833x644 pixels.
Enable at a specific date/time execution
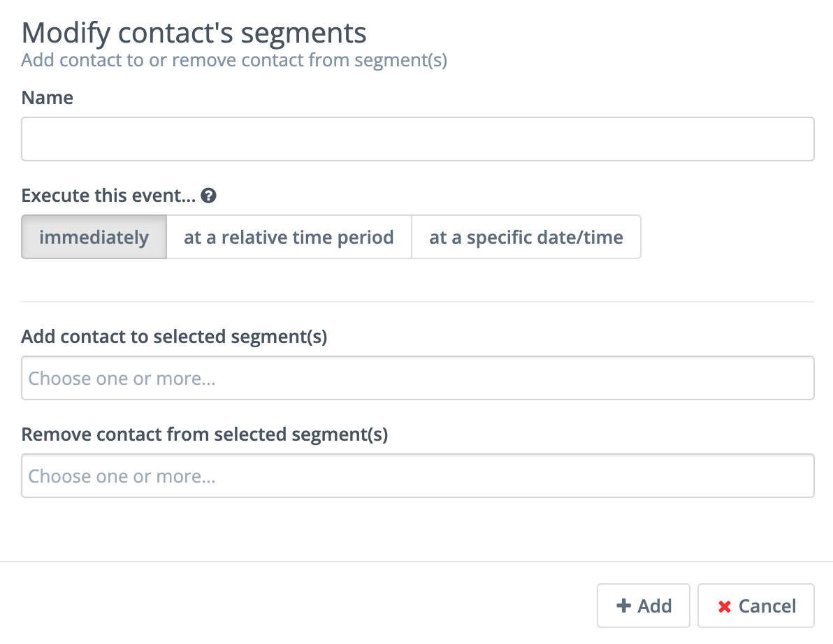tap(526, 237)
